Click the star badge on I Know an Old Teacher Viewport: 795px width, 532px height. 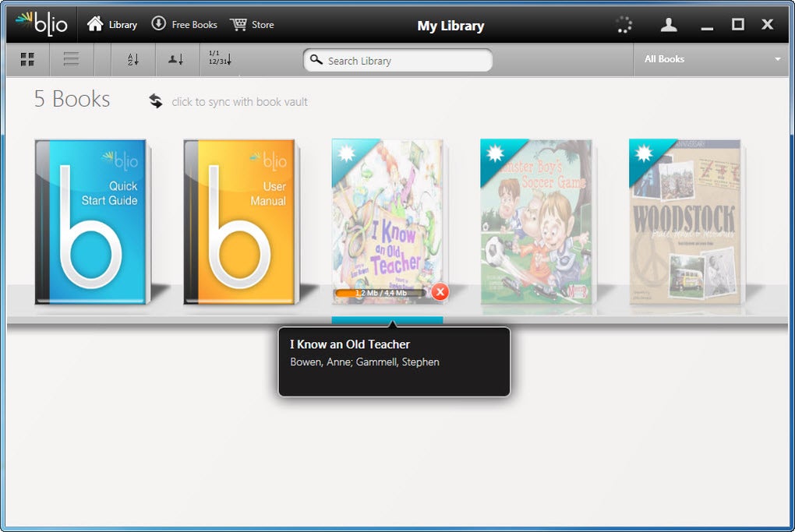tap(347, 153)
